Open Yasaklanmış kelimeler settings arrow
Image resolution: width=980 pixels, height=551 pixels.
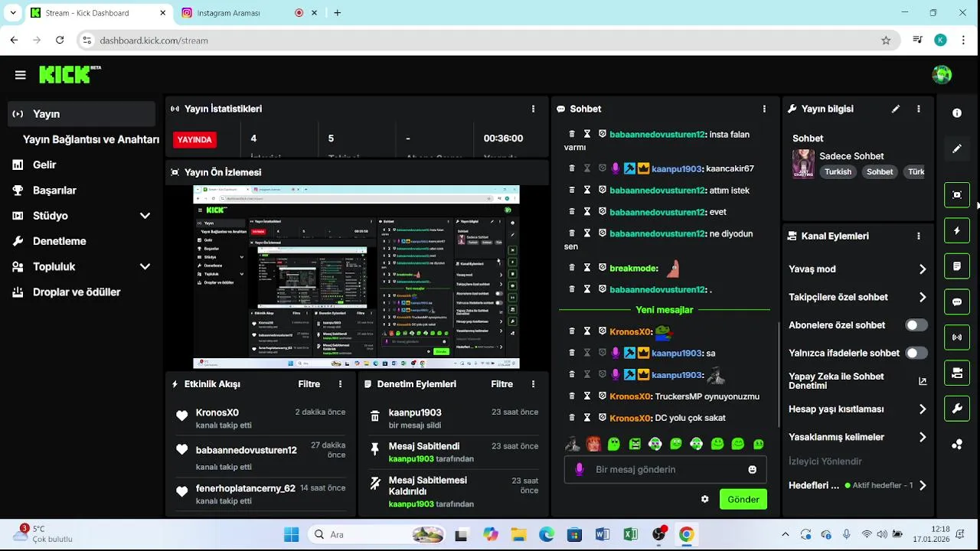923,437
